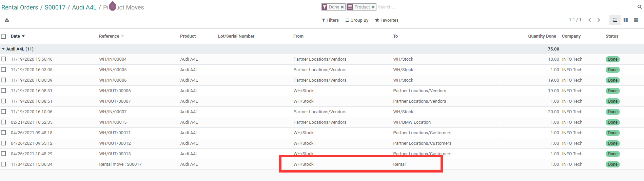
Task: Go to next page arrow
Action: 599,20
